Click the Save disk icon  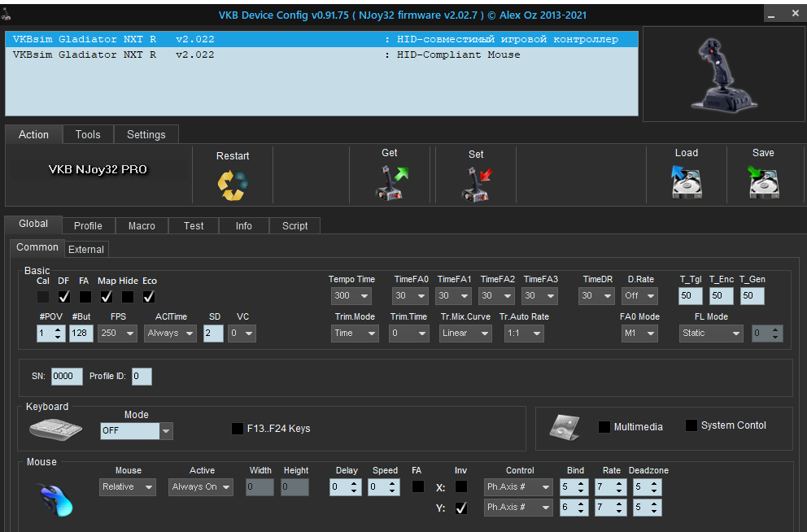[x=763, y=182]
